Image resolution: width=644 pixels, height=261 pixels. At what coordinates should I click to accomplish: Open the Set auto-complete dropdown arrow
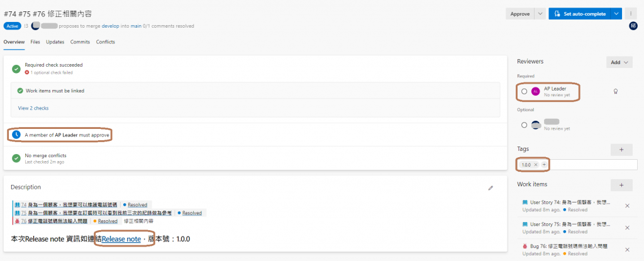pyautogui.click(x=617, y=13)
